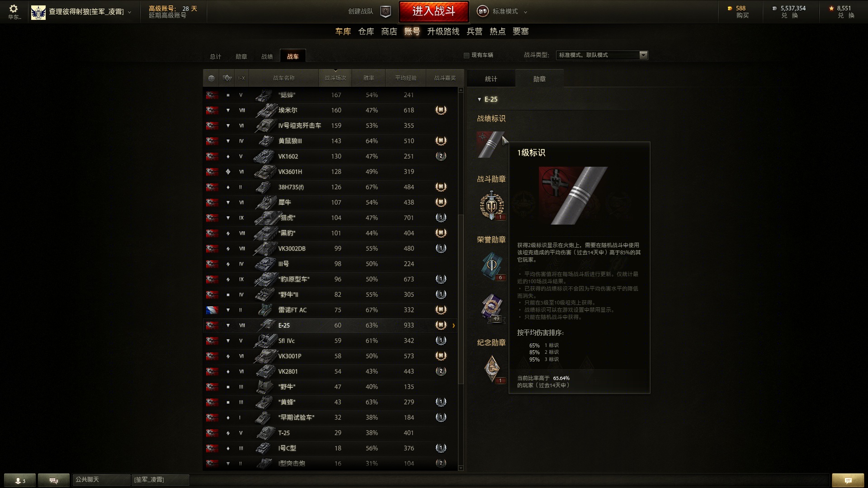
Task: Toggle the 现有车辆 checkbox
Action: click(467, 56)
